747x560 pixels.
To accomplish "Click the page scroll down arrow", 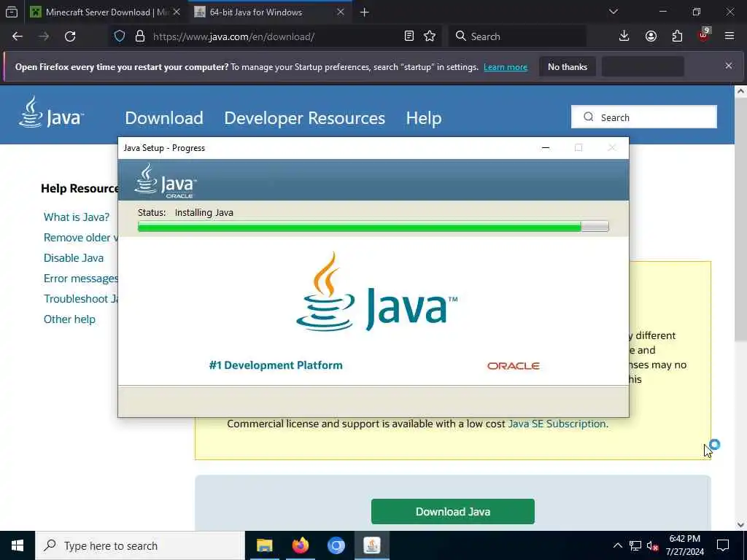I will coord(740,525).
